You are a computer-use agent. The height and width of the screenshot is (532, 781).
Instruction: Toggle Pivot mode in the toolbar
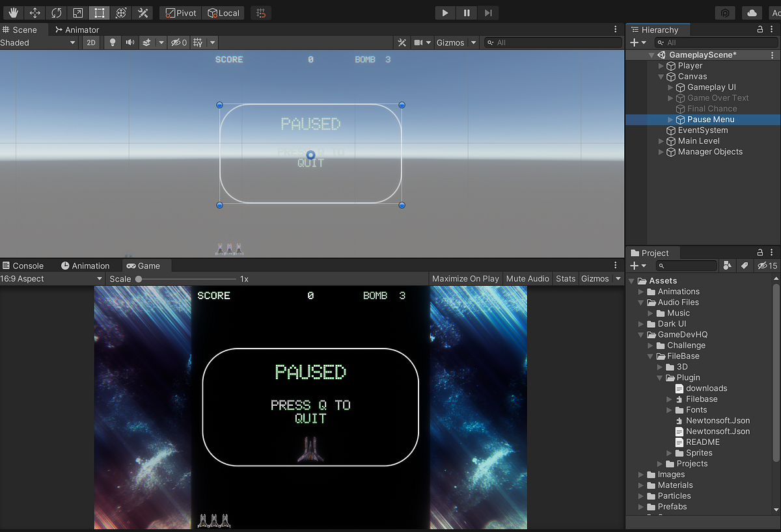pyautogui.click(x=180, y=12)
